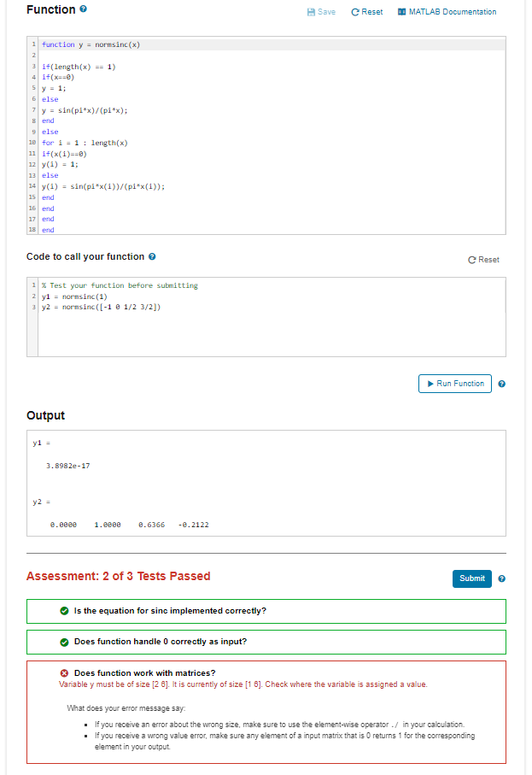Click the output value -0.2122

[x=193, y=525]
